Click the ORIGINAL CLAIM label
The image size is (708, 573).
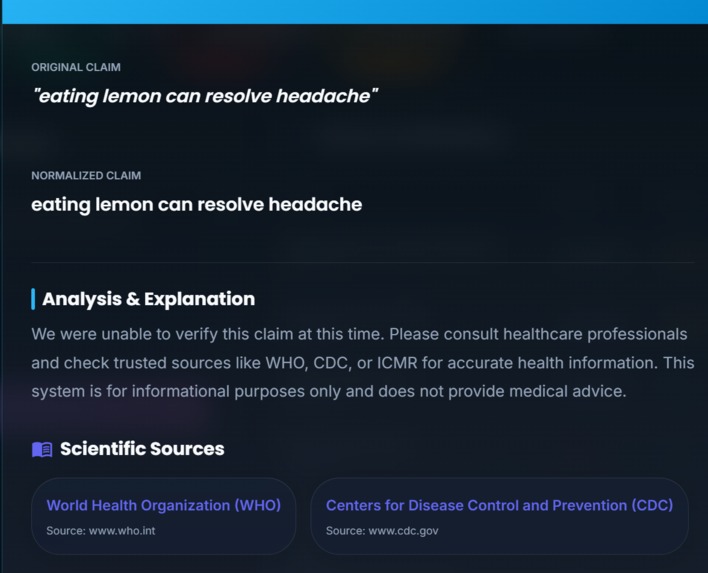pos(76,67)
